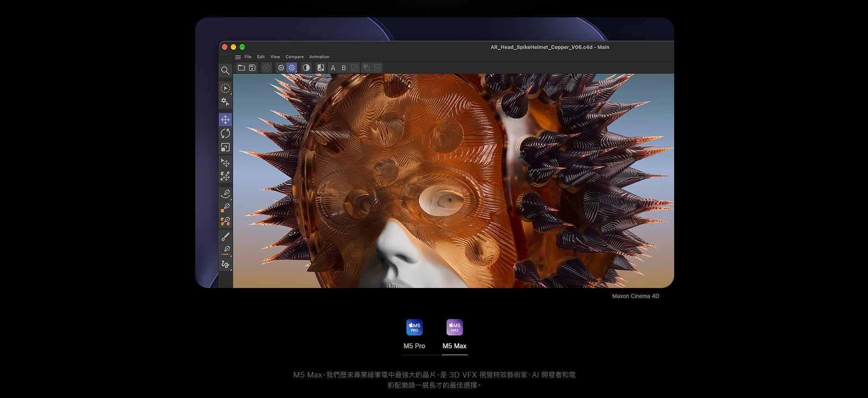The image size is (868, 398).
Task: Toggle the half-filled circle filter icon
Action: [x=307, y=68]
